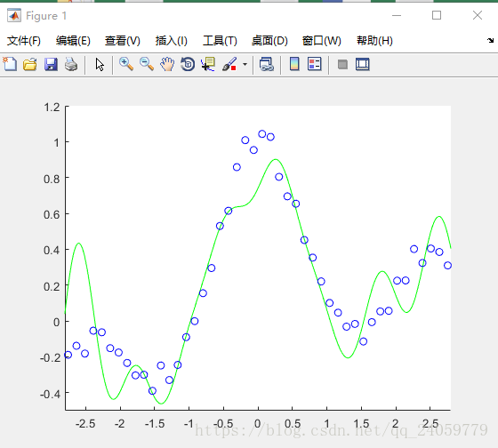Select the Pan hand tool
The width and height of the screenshot is (498, 448).
pos(167,64)
